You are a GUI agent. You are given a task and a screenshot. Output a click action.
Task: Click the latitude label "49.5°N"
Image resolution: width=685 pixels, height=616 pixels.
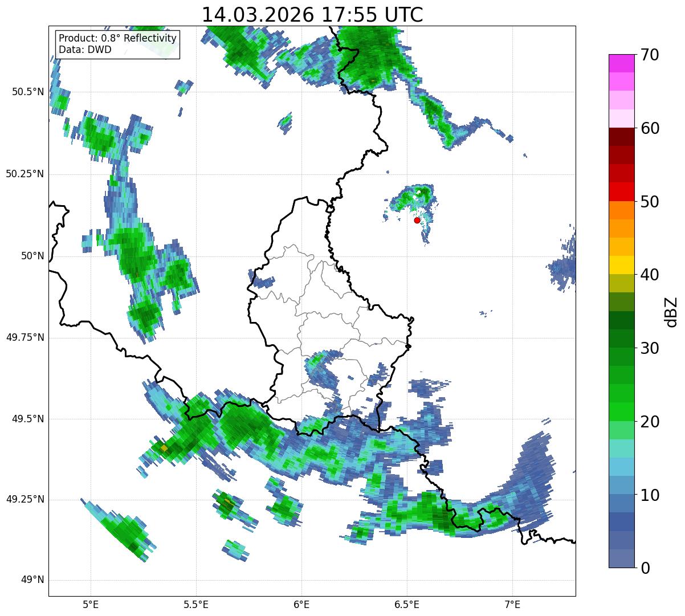click(28, 419)
